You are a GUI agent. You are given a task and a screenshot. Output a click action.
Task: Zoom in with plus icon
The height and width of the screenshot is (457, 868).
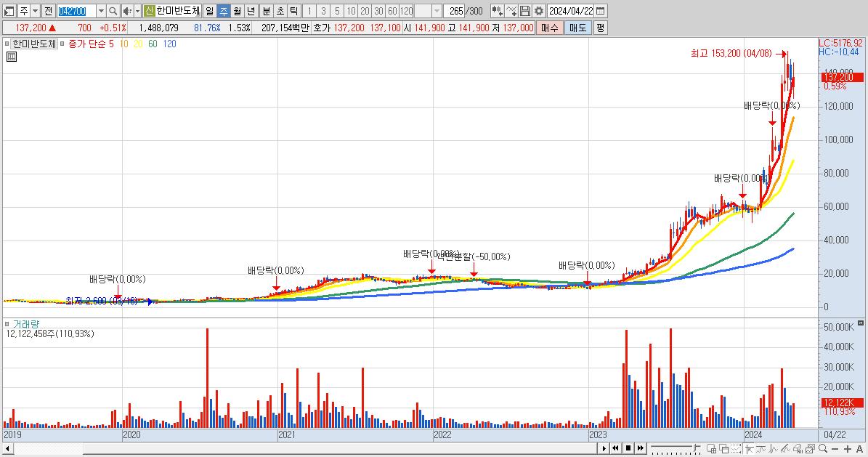pos(848,449)
